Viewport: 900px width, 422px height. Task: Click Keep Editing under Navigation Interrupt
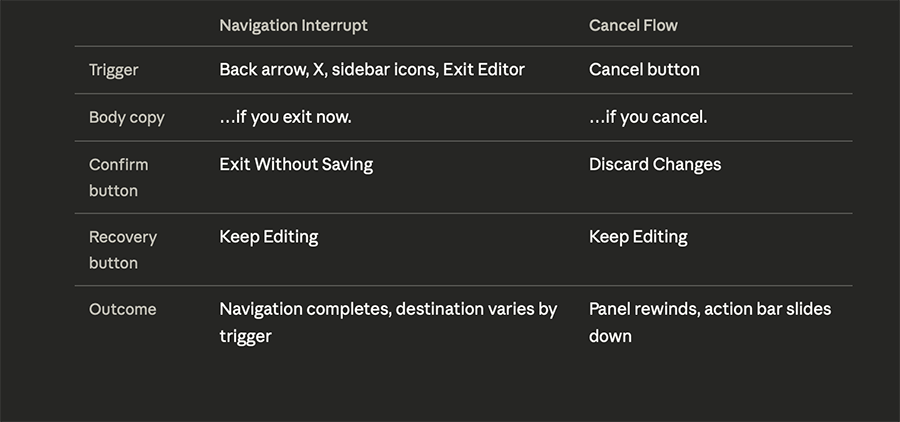coord(269,237)
